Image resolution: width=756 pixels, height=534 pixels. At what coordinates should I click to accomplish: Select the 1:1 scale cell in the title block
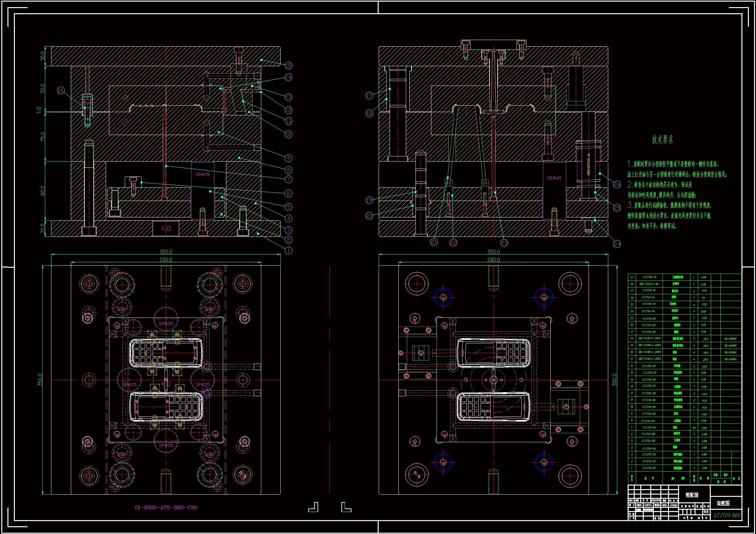pos(706,512)
